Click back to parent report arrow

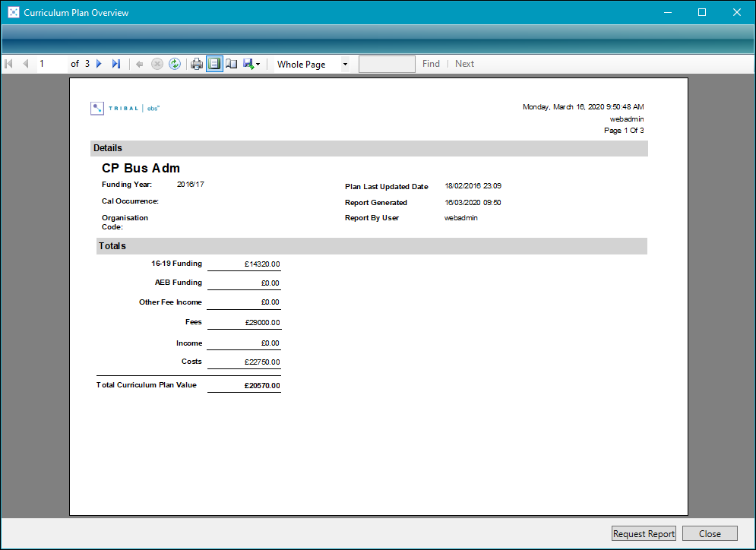(140, 65)
